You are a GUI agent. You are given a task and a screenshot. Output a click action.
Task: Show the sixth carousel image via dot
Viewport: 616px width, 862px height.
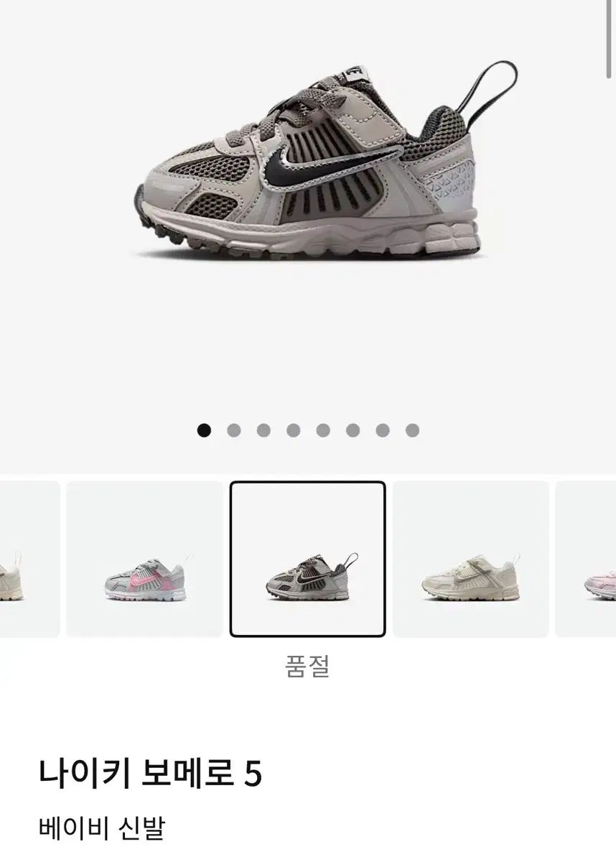point(353,430)
